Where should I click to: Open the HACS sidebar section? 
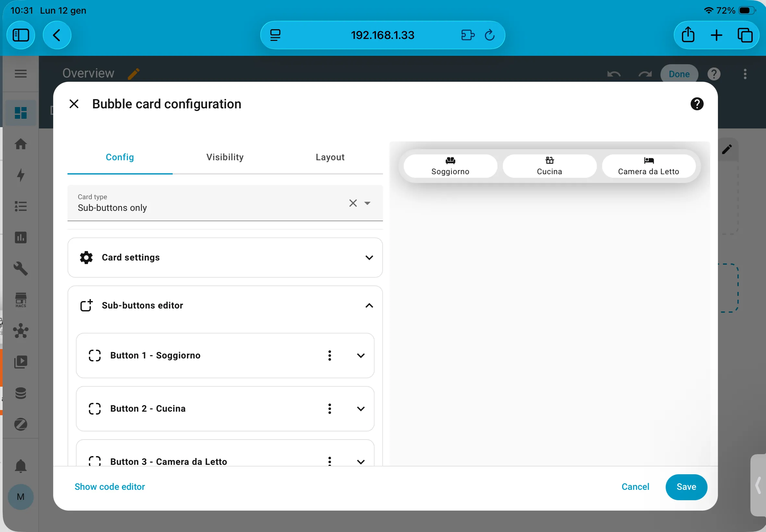(21, 300)
